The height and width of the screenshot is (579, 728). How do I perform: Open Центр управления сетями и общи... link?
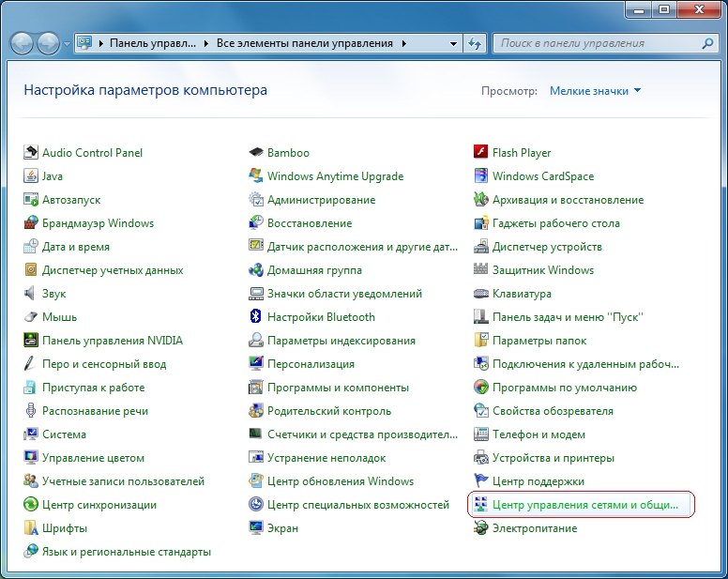[x=585, y=505]
